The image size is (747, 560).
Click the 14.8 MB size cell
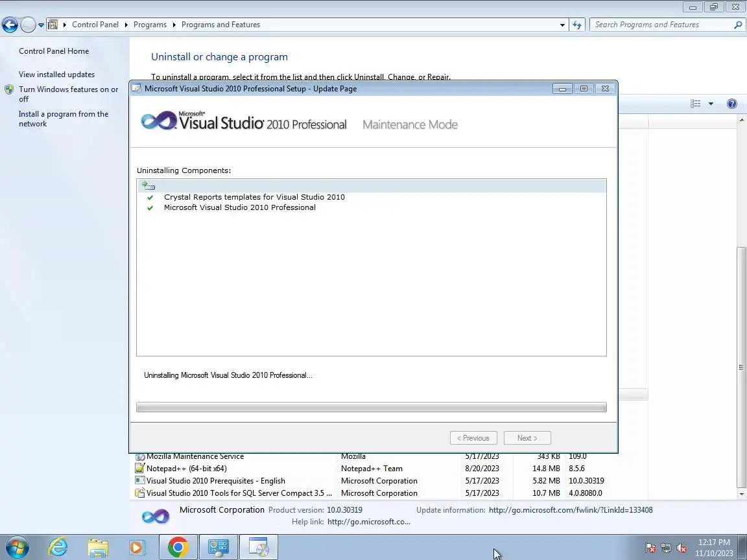pyautogui.click(x=546, y=469)
